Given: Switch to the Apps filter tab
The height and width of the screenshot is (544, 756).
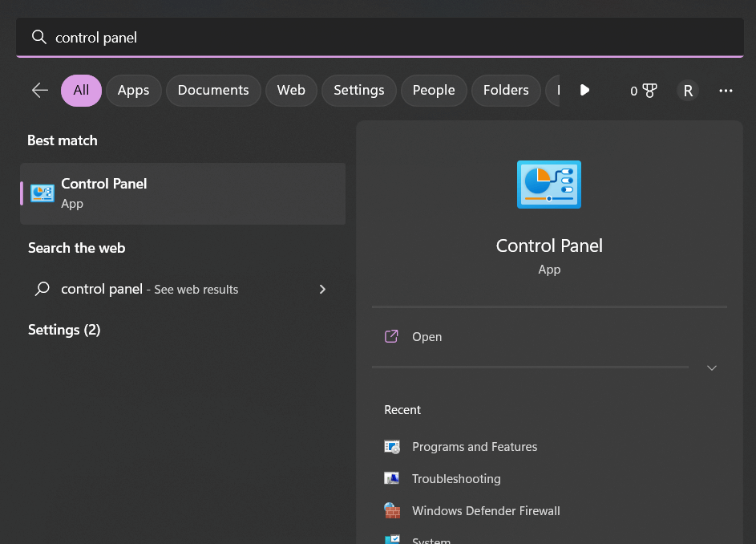Looking at the screenshot, I should coord(134,90).
